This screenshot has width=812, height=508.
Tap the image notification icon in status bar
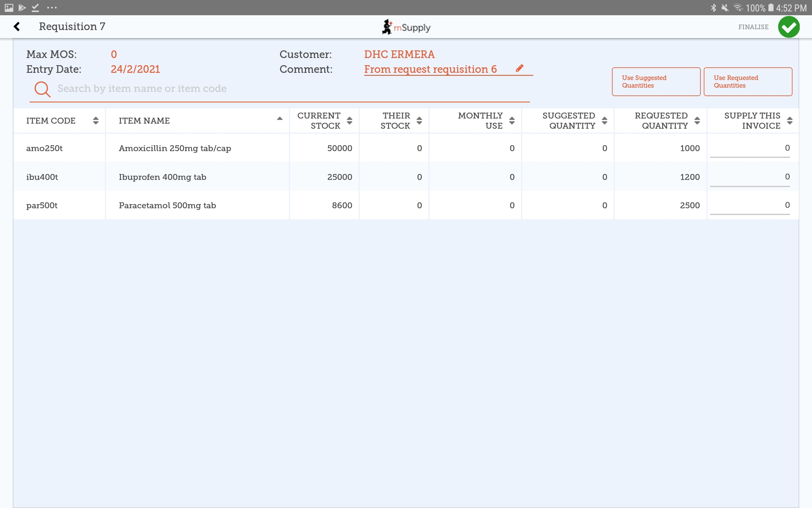(x=9, y=8)
